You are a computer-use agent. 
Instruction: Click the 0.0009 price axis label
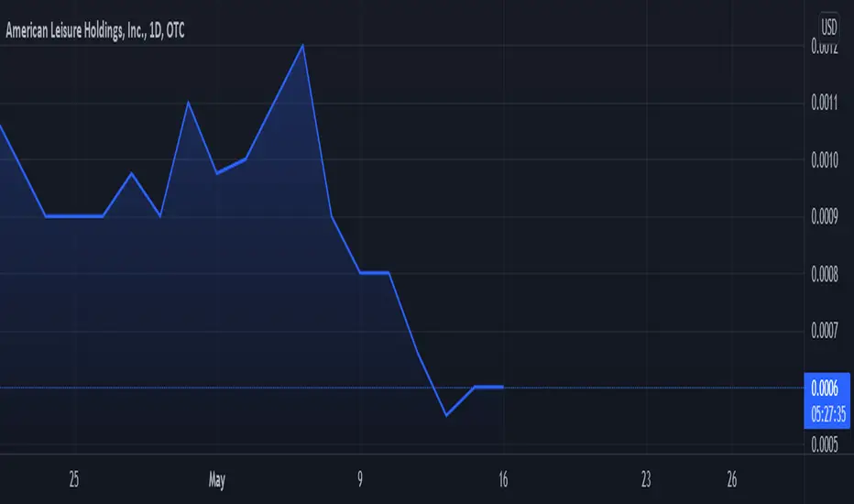[x=825, y=216]
